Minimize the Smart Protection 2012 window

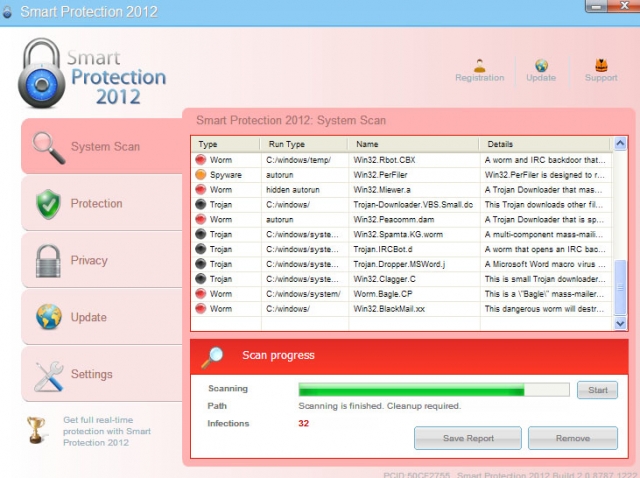[x=596, y=6]
